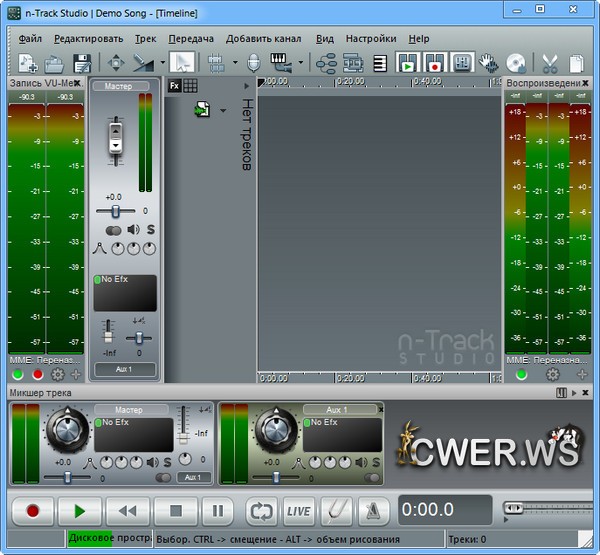Click the metronome icon in transport bar
600x555 pixels.
coord(371,510)
